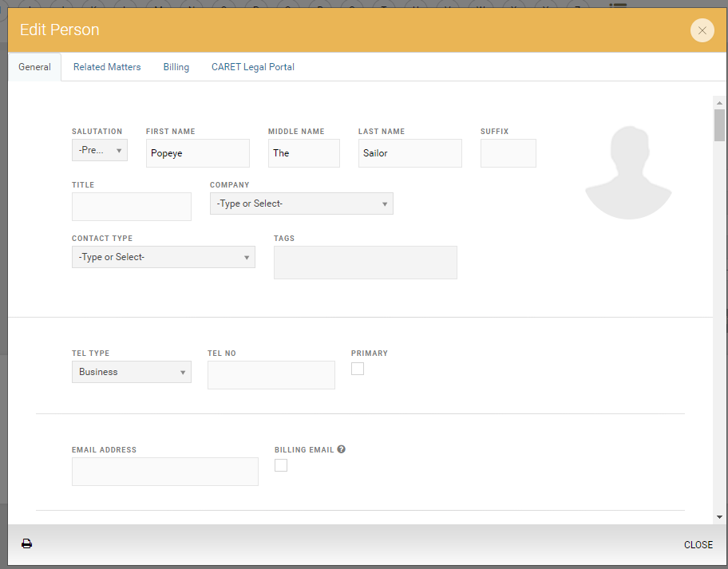This screenshot has height=569, width=728.
Task: Expand the Company Type or Select dropdown
Action: click(301, 203)
